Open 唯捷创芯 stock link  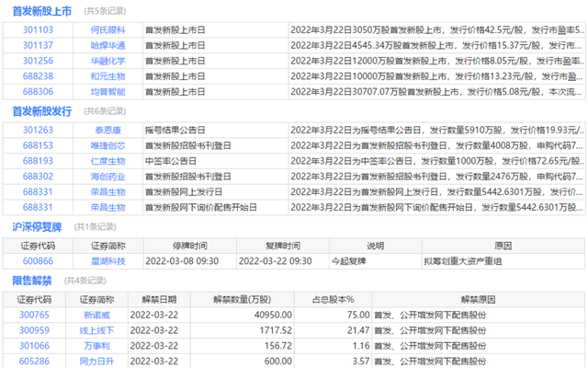pos(108,145)
